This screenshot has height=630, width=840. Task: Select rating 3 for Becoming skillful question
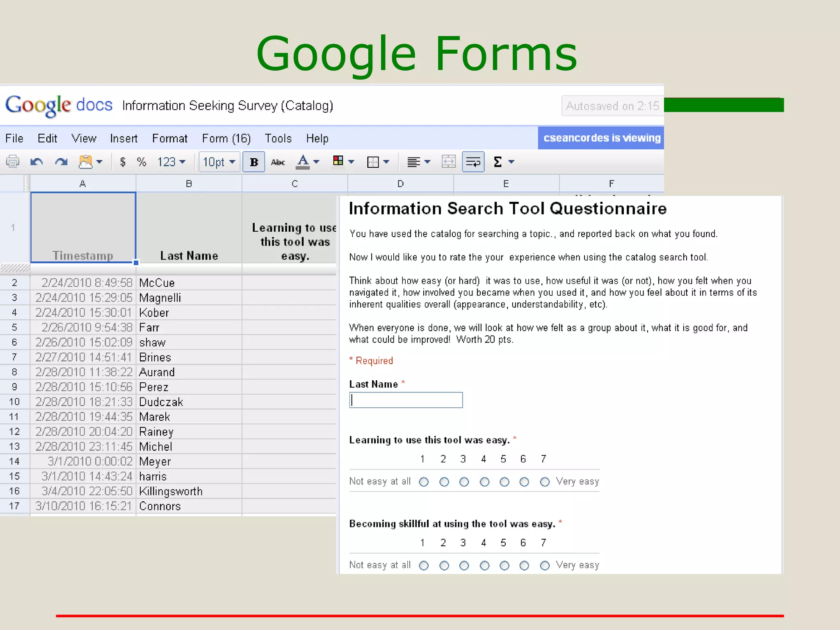(x=464, y=566)
